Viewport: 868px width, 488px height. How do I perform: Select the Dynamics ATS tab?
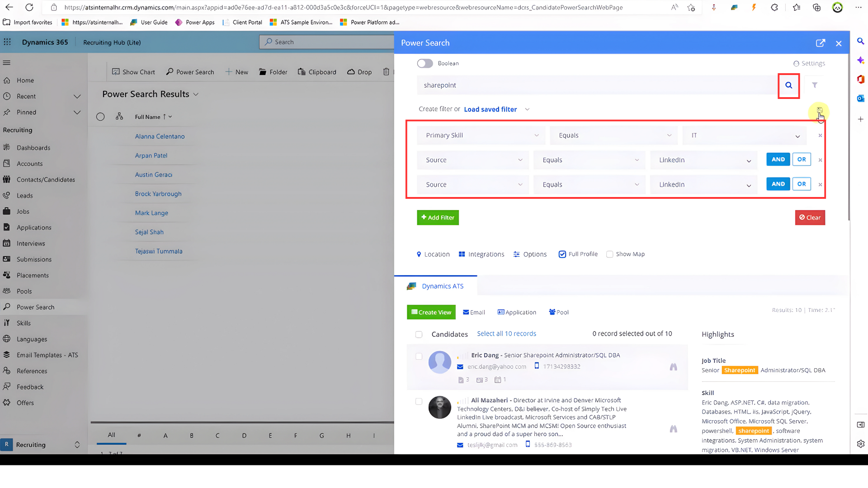pyautogui.click(x=435, y=286)
